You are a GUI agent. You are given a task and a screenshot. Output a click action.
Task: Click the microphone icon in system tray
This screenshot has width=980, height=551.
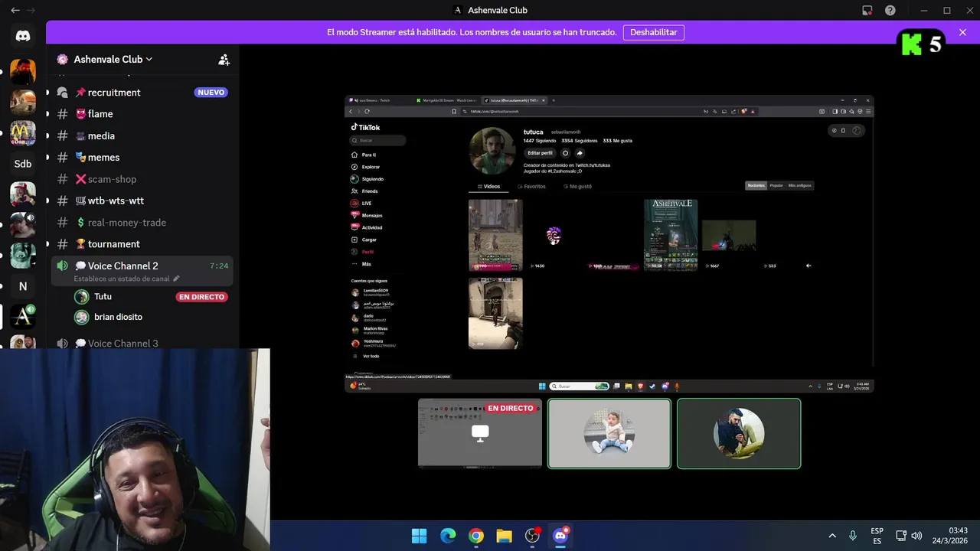click(x=853, y=536)
